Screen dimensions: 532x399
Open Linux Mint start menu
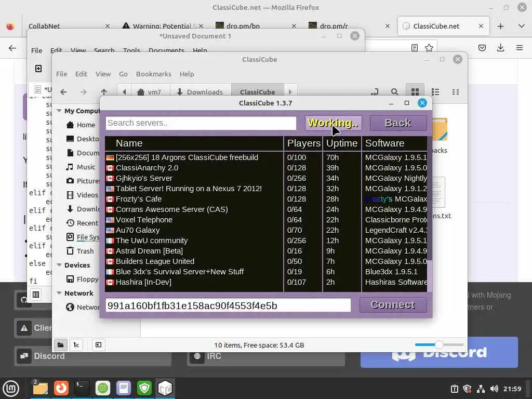pyautogui.click(x=11, y=389)
